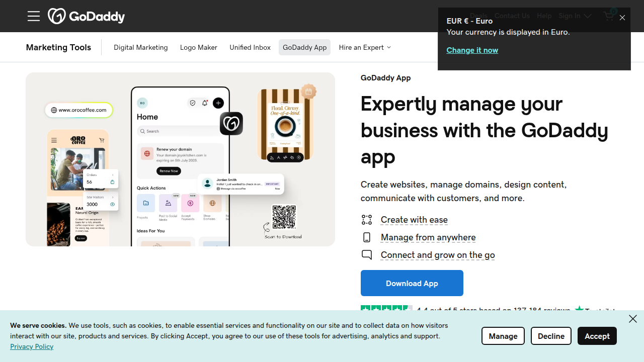Click the Post to Social Media quick action

click(x=168, y=204)
